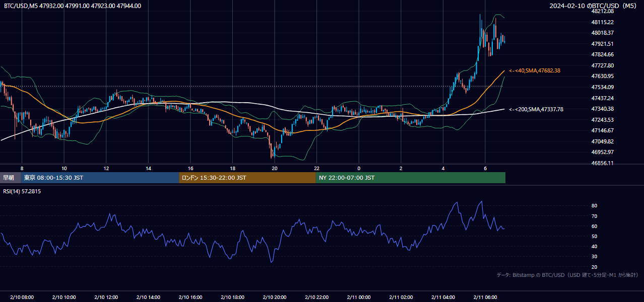Select the 47727.80 price axis label

tap(602, 65)
